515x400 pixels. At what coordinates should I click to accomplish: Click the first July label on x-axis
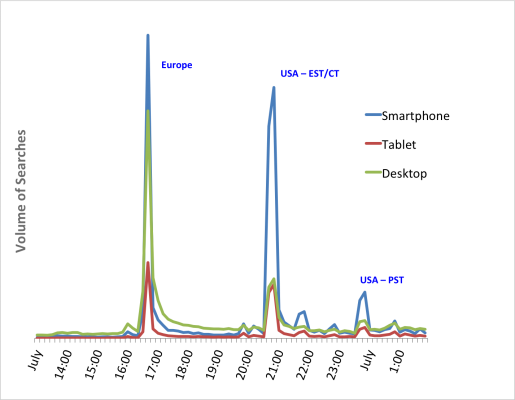tap(35, 360)
